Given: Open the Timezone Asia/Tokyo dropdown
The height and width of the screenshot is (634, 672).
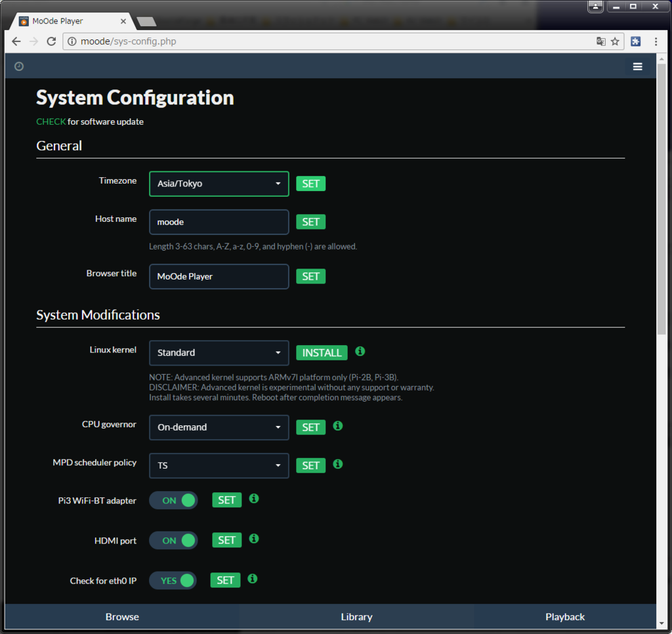Looking at the screenshot, I should pyautogui.click(x=219, y=184).
